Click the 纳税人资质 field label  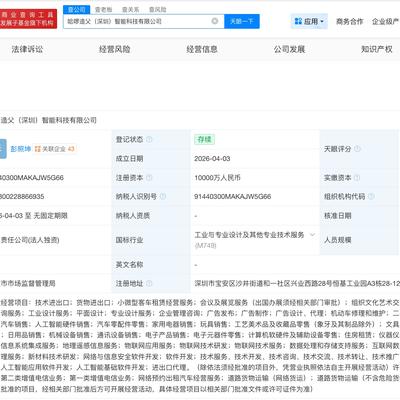133,216
